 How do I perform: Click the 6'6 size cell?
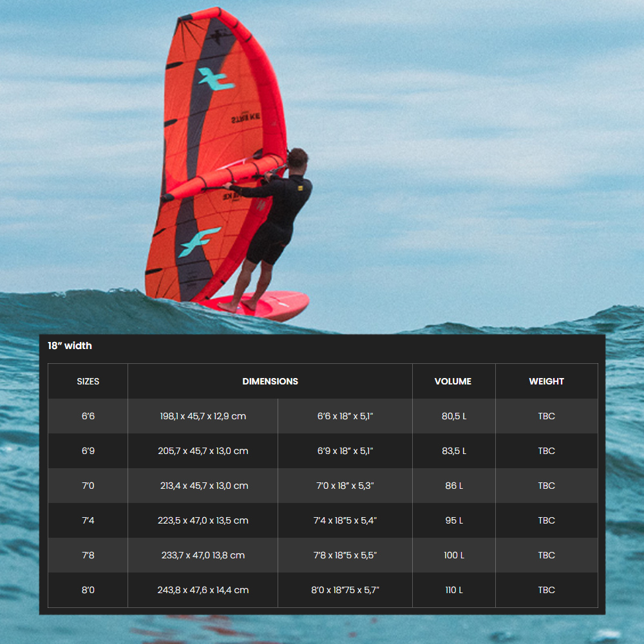[x=88, y=416]
